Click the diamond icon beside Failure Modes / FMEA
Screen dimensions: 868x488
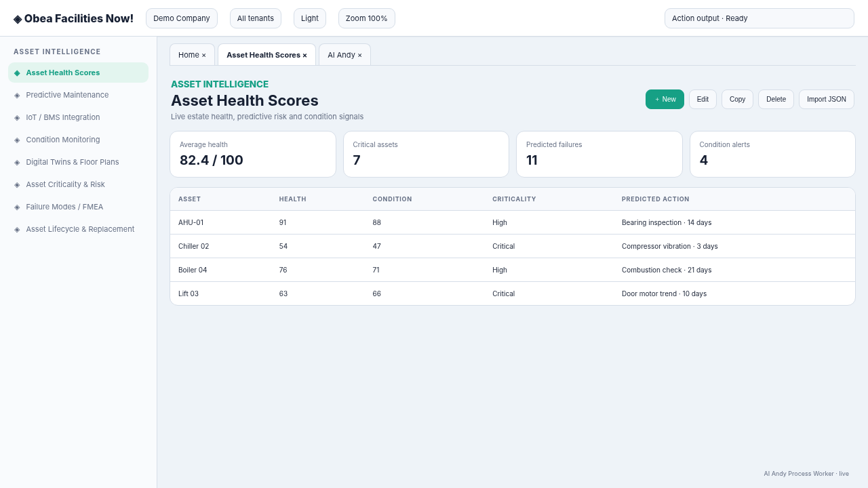(x=17, y=207)
